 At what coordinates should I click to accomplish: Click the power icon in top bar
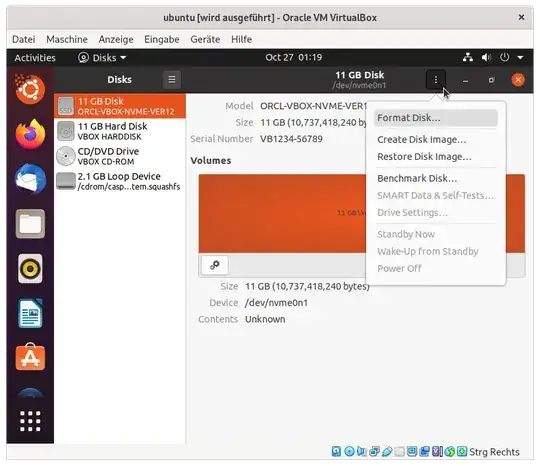504,57
